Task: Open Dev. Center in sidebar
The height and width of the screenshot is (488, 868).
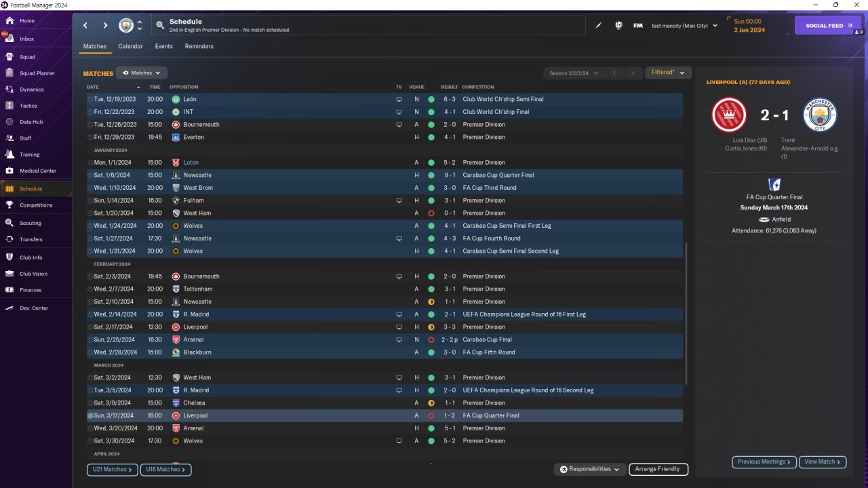Action: coord(34,308)
